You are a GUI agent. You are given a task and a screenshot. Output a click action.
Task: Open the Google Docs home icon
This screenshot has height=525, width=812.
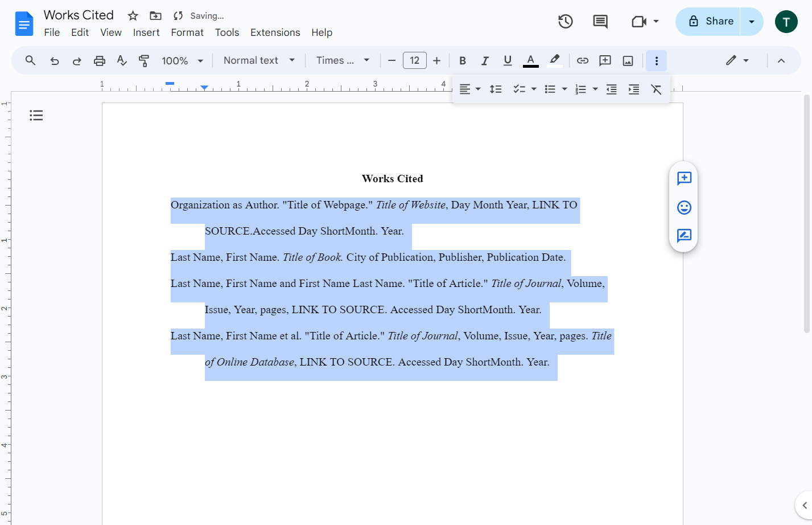tap(24, 24)
